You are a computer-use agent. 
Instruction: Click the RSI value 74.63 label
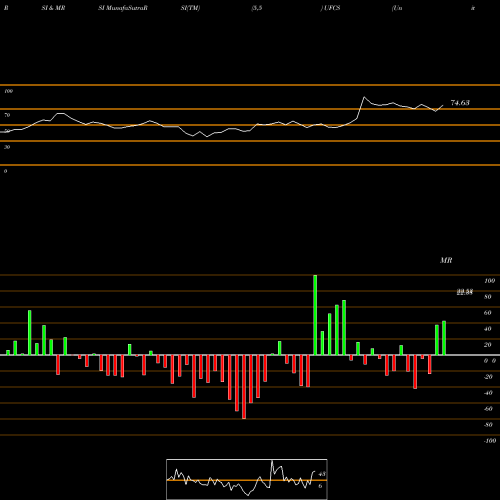click(460, 103)
